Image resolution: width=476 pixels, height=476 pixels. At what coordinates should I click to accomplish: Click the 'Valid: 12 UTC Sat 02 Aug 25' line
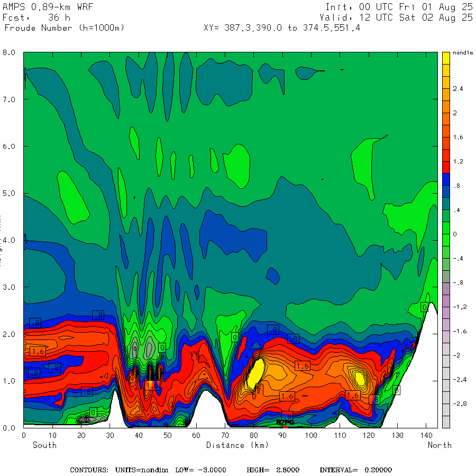(396, 17)
